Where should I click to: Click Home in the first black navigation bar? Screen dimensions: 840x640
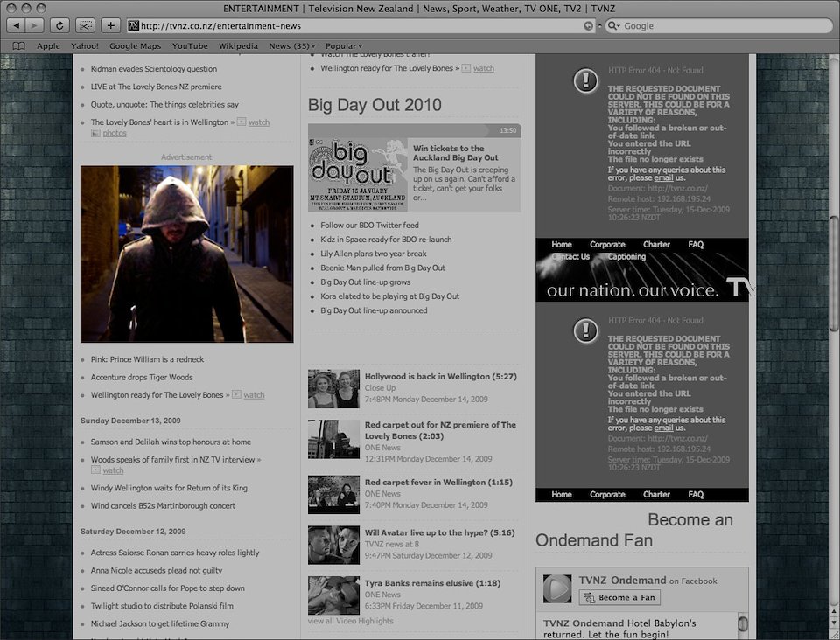(562, 245)
